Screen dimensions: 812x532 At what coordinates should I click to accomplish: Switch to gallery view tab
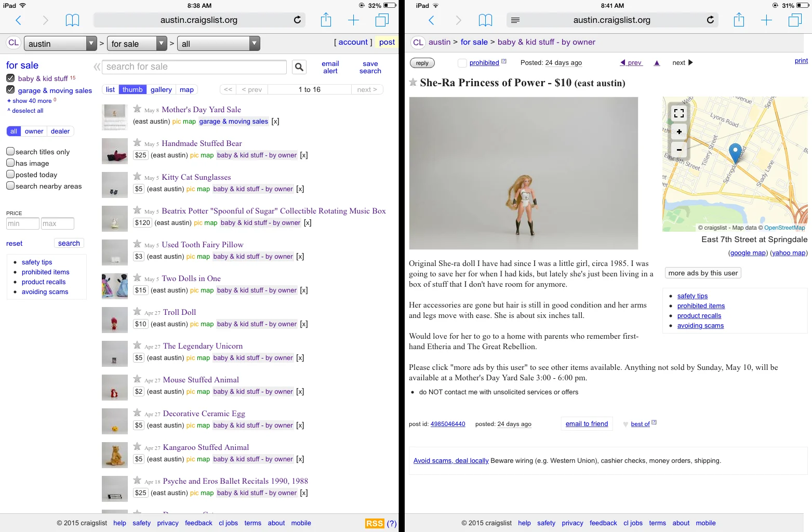[x=161, y=89]
